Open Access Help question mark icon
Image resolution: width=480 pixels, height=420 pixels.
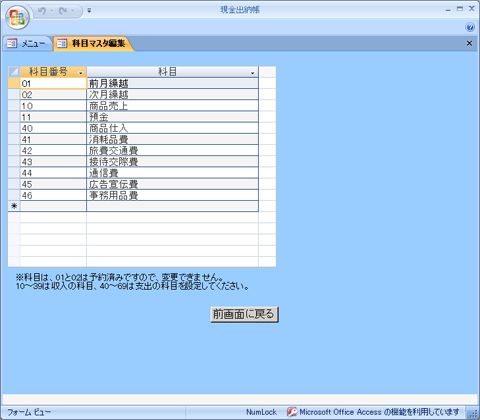470,27
